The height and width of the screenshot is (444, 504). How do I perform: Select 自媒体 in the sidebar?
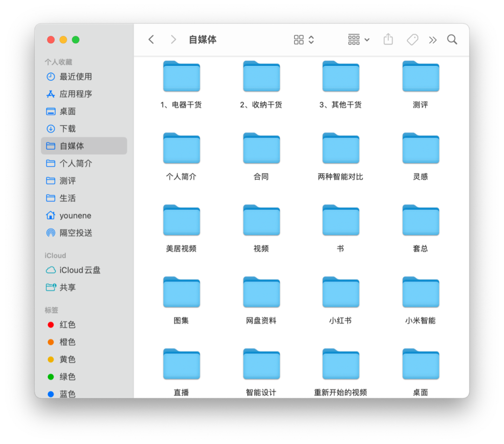click(84, 146)
